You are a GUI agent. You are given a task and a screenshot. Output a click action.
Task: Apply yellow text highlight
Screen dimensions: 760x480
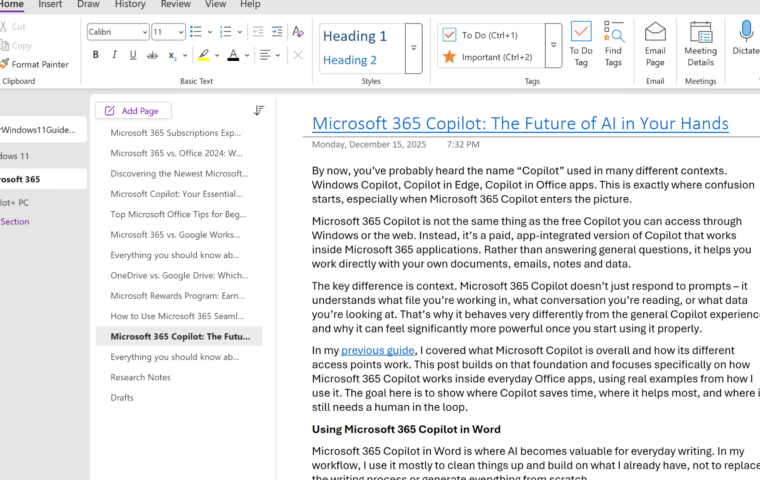click(x=204, y=55)
